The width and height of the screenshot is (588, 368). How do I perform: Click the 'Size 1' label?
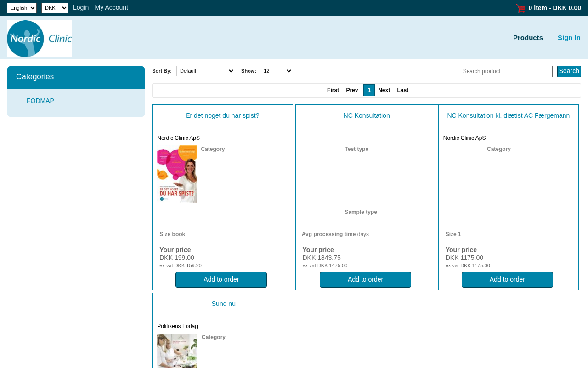pos(453,234)
